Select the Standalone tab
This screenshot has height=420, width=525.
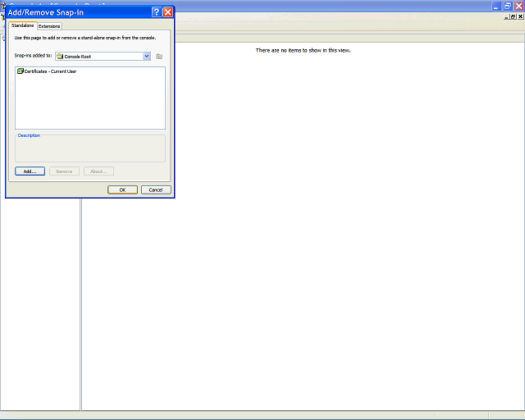pyautogui.click(x=22, y=25)
